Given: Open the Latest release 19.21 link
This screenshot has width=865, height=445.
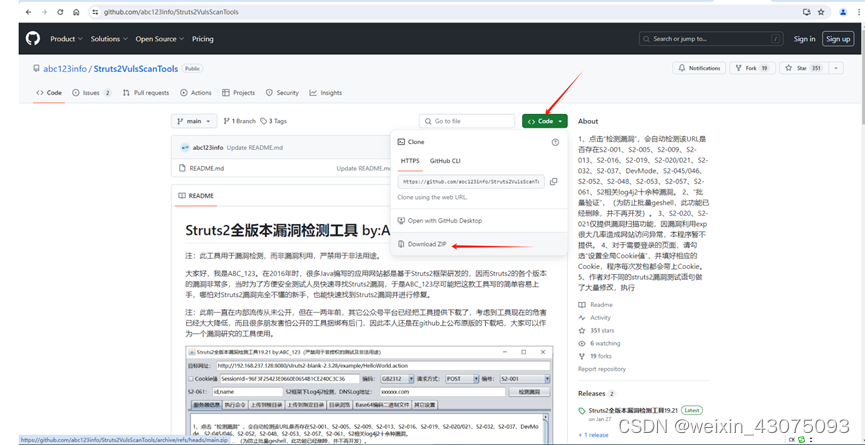Looking at the screenshot, I should [633, 410].
